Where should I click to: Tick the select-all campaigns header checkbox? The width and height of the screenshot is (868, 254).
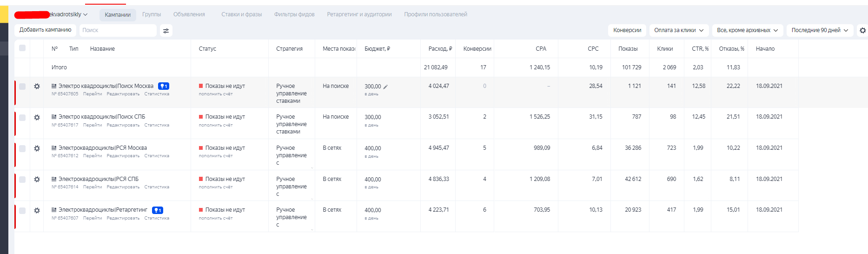pos(22,48)
